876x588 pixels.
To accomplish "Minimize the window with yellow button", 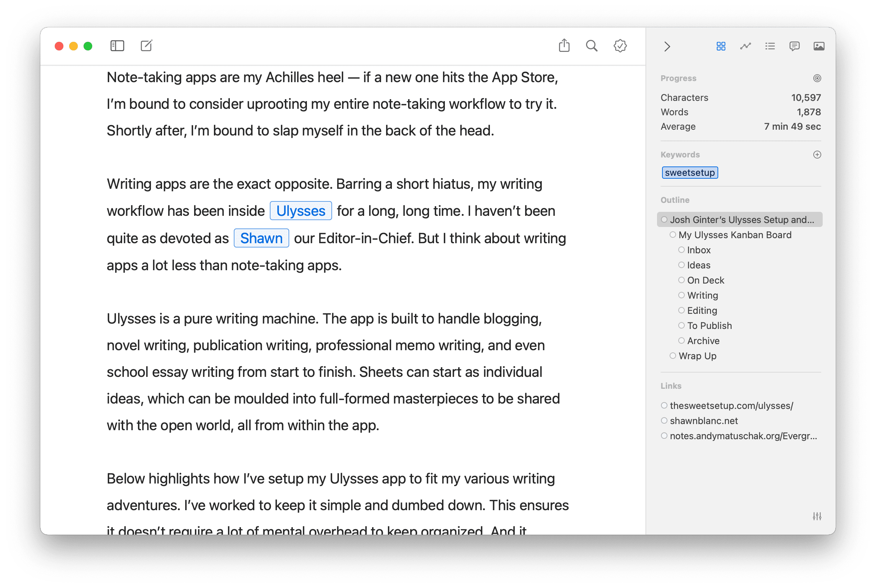I will click(73, 46).
